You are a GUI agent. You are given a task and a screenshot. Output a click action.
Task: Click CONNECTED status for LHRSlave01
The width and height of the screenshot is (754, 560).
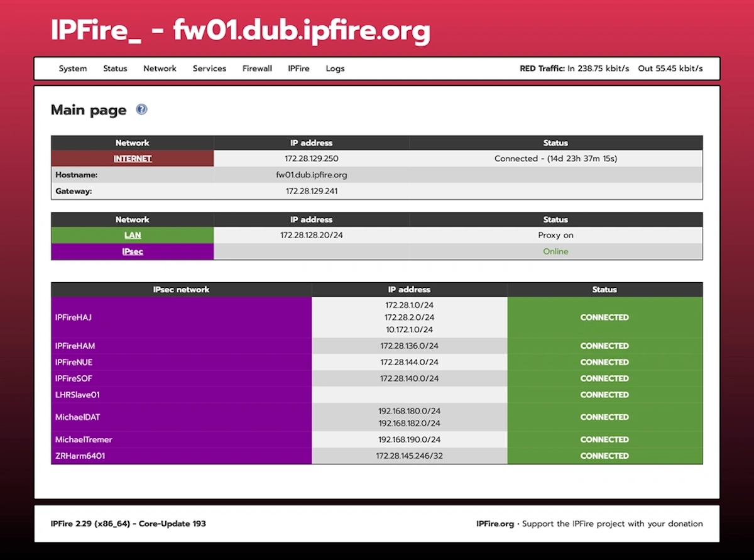coord(604,395)
